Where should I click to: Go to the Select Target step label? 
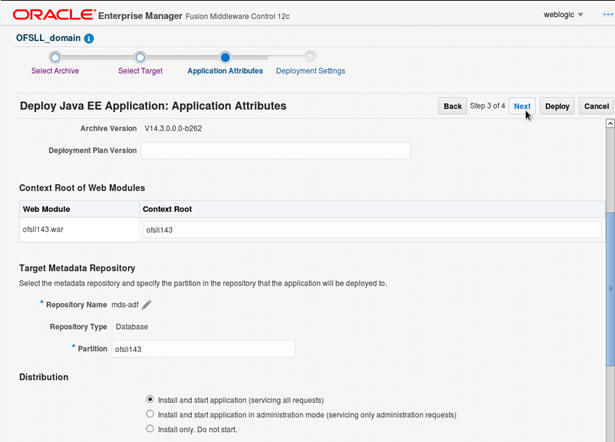pos(140,71)
